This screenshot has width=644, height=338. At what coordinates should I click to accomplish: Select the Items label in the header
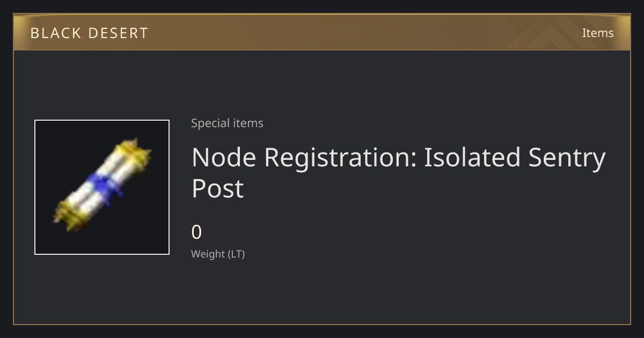(x=598, y=33)
